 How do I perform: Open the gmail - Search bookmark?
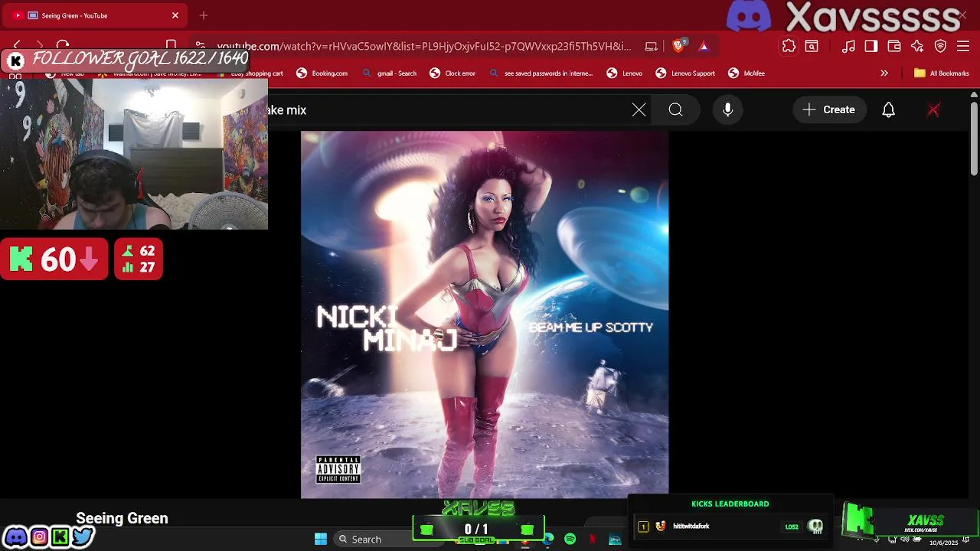[x=389, y=73]
